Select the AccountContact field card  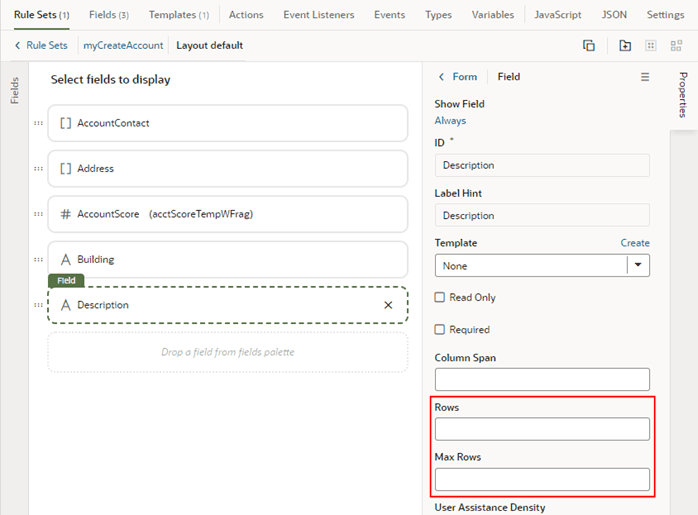(227, 123)
